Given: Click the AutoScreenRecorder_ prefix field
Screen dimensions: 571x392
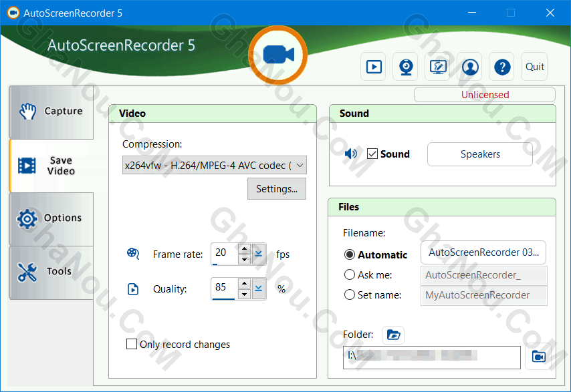Looking at the screenshot, I should (x=484, y=275).
